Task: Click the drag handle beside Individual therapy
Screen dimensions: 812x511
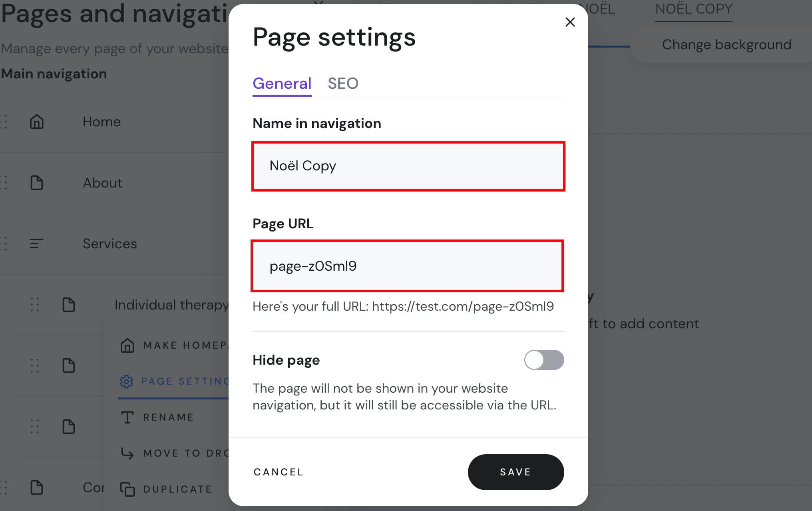Action: [x=35, y=305]
